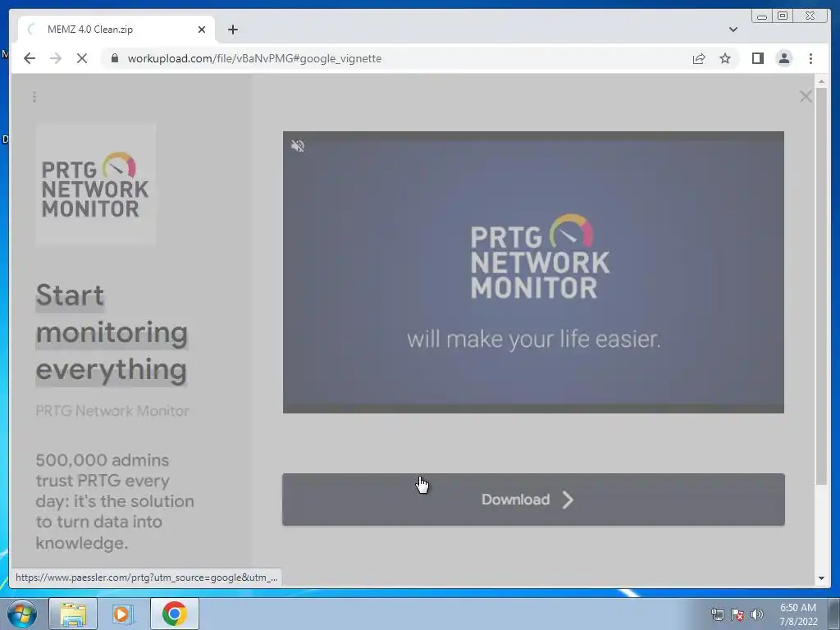The height and width of the screenshot is (630, 840).
Task: Open a new tab
Action: tap(232, 30)
